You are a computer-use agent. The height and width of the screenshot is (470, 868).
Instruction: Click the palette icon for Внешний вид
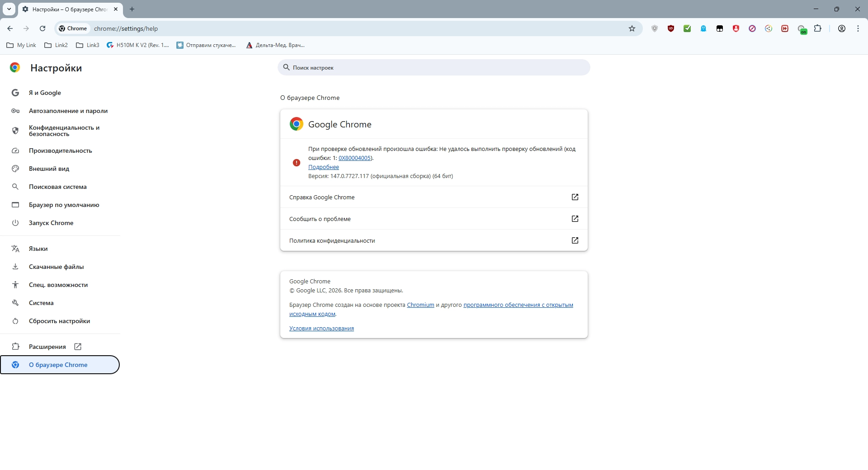(x=15, y=169)
